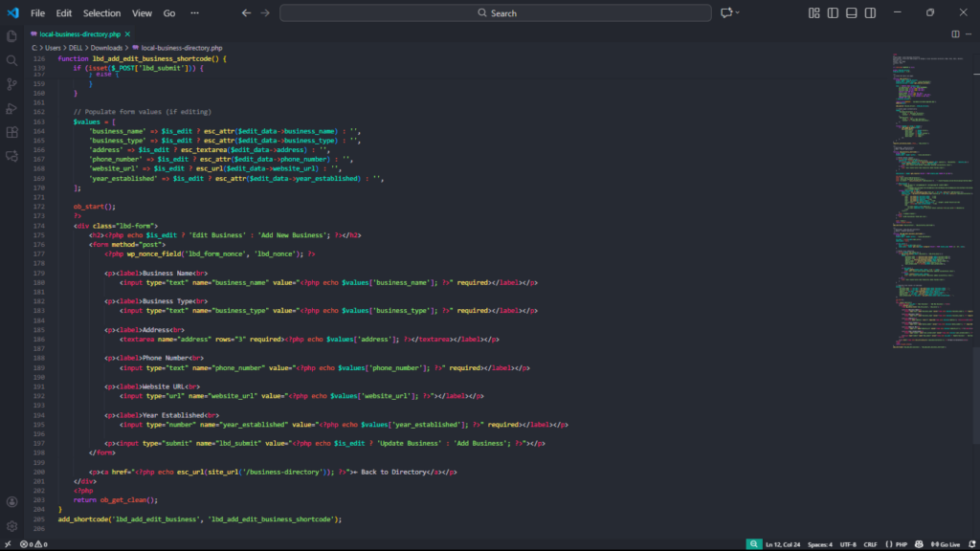The width and height of the screenshot is (980, 551).
Task: Open the Explorer view in activity bar
Action: 12,36
